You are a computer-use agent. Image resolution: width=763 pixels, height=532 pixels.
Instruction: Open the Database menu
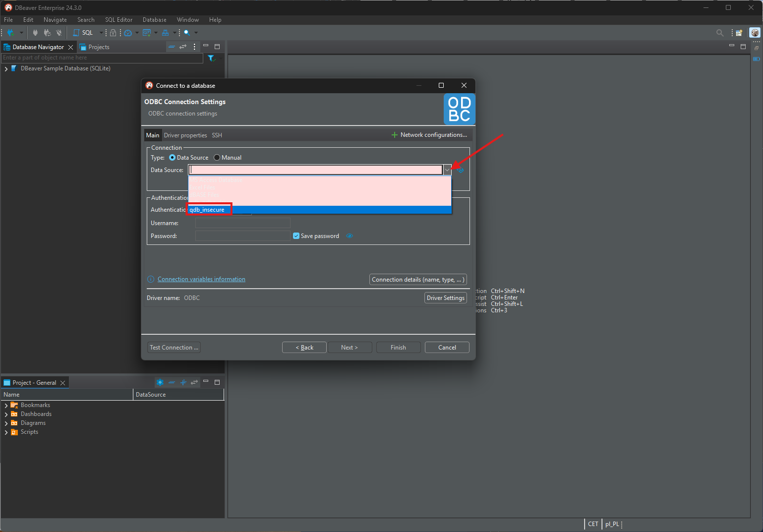(155, 20)
